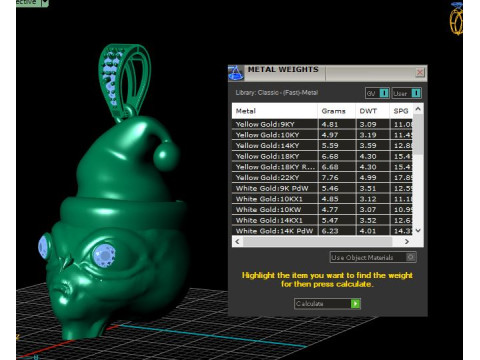
Task: Click the scroll up arrow of metal list
Action: point(418,109)
